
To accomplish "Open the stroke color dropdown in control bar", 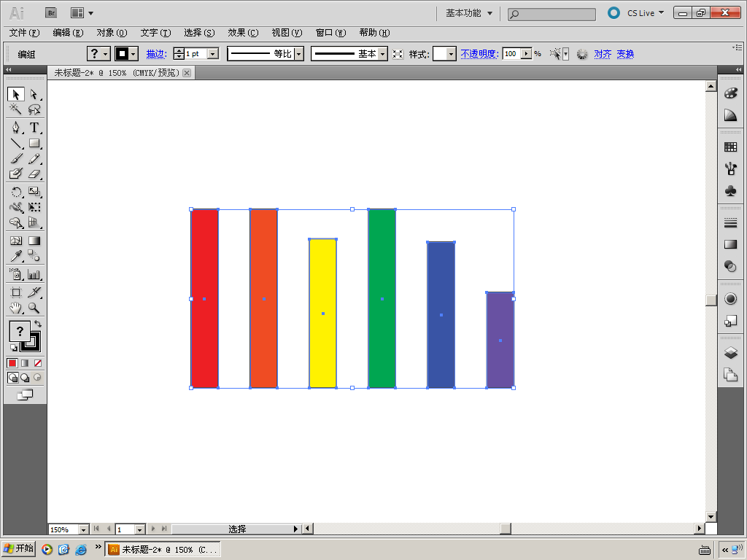I will point(133,54).
